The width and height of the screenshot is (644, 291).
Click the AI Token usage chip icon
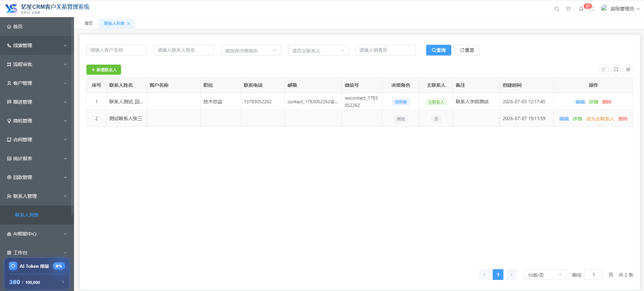point(13,266)
